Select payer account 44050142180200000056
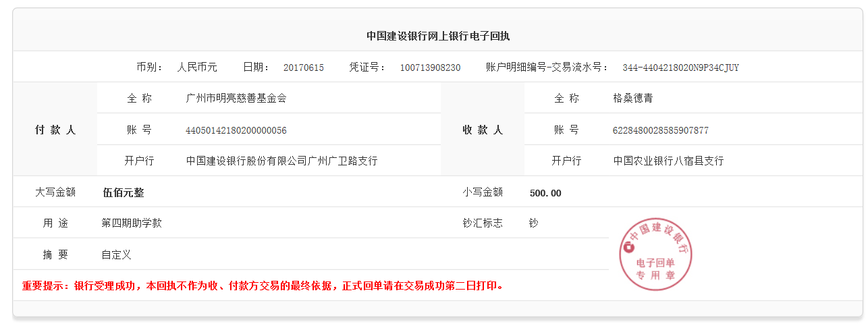The width and height of the screenshot is (868, 324). point(236,130)
